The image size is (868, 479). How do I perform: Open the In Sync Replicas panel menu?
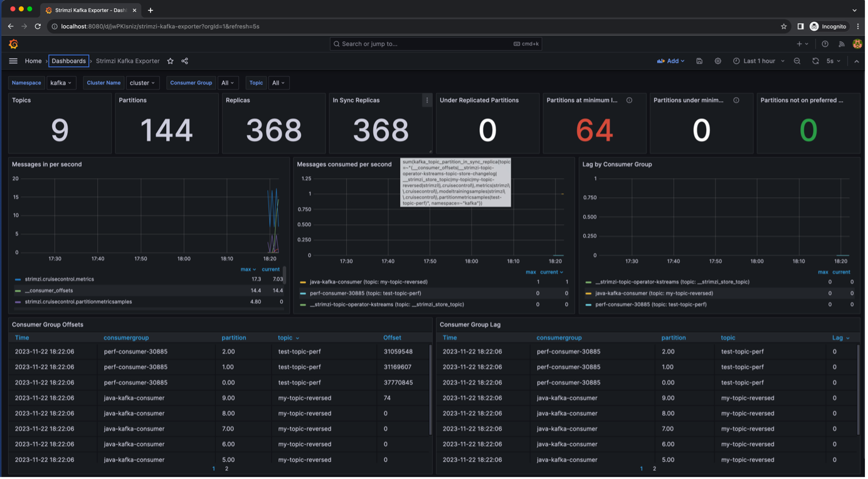(427, 100)
